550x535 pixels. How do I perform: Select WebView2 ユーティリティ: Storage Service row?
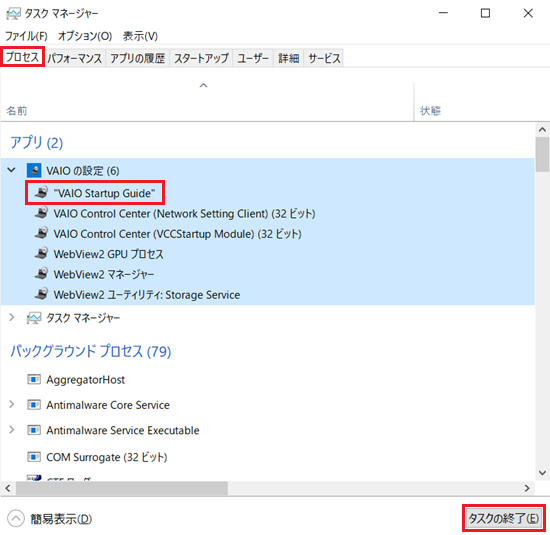click(268, 294)
